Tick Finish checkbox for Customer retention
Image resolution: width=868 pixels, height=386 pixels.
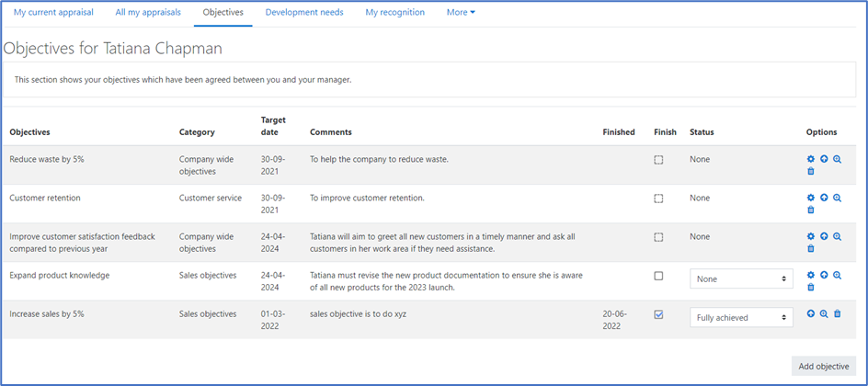pyautogui.click(x=658, y=199)
